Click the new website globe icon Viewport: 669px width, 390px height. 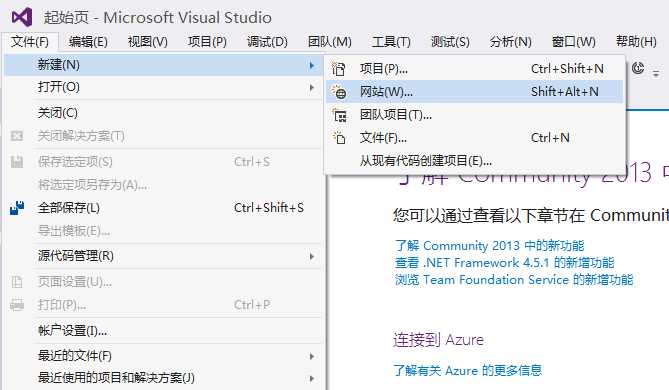click(x=339, y=92)
